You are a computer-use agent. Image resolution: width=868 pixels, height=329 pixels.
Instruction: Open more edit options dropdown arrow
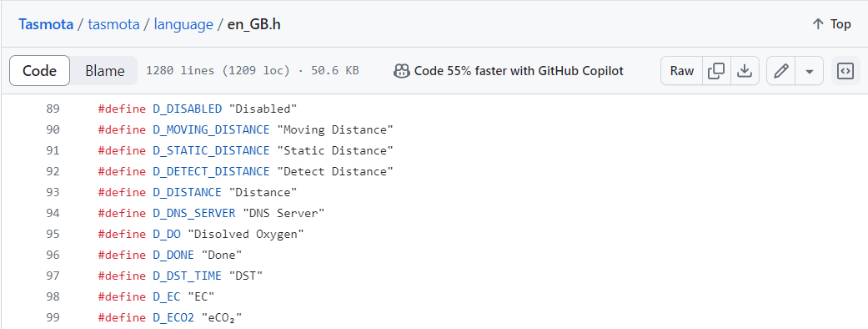click(810, 70)
